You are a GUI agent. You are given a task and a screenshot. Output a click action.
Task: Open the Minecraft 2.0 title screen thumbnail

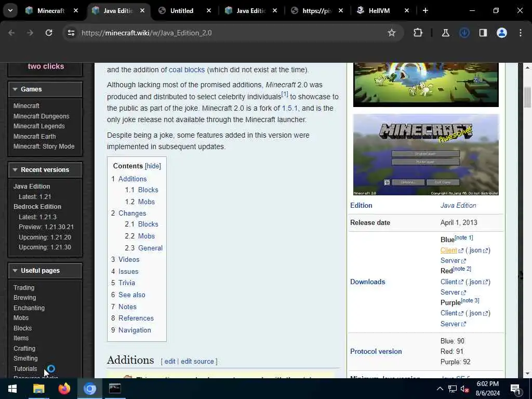pos(426,155)
